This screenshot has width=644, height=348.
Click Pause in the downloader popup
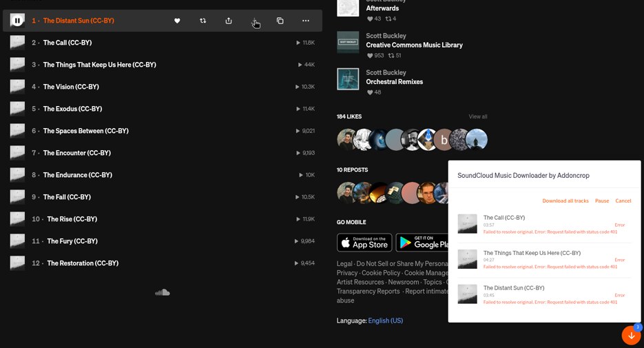coord(602,201)
